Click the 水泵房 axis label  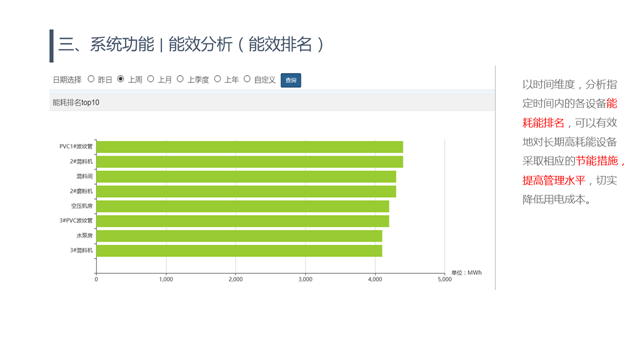coord(84,236)
